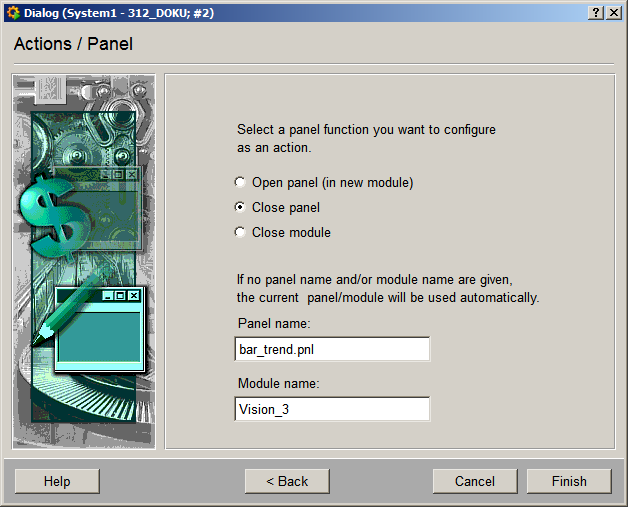Focus the Module name field containing Vision_3

coord(331,409)
